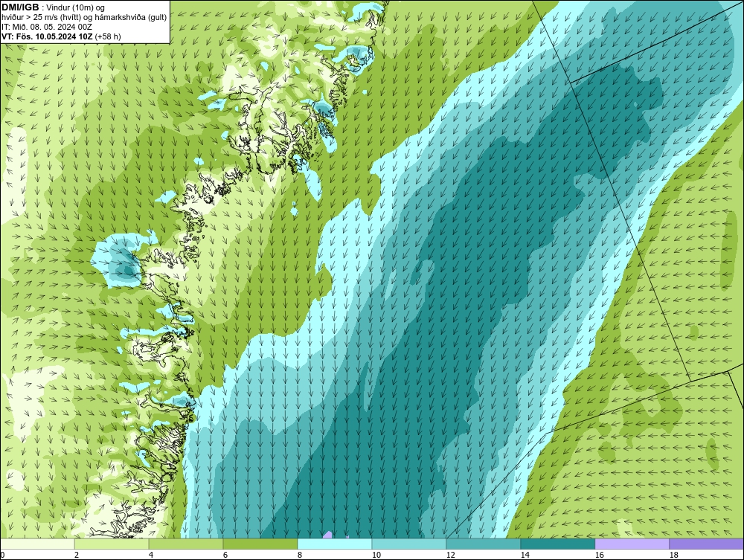
Task: Click the 16–18 m/s lavender legend swatch
Action: pyautogui.click(x=632, y=544)
